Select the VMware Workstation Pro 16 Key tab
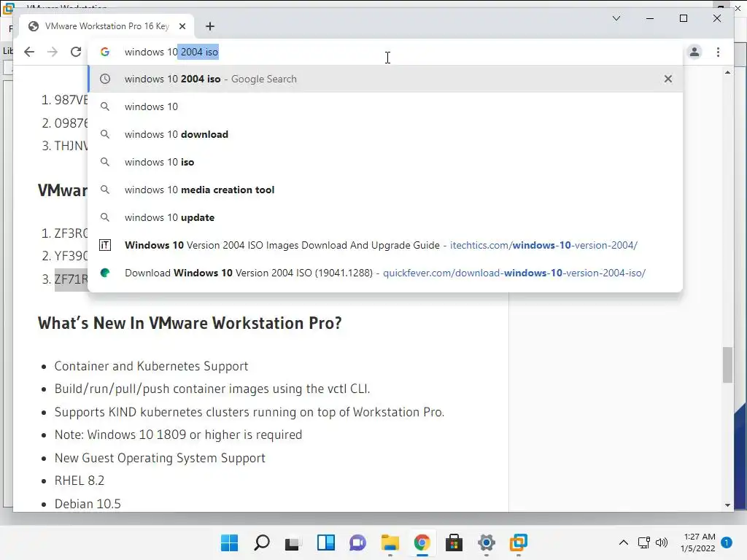 [x=107, y=26]
